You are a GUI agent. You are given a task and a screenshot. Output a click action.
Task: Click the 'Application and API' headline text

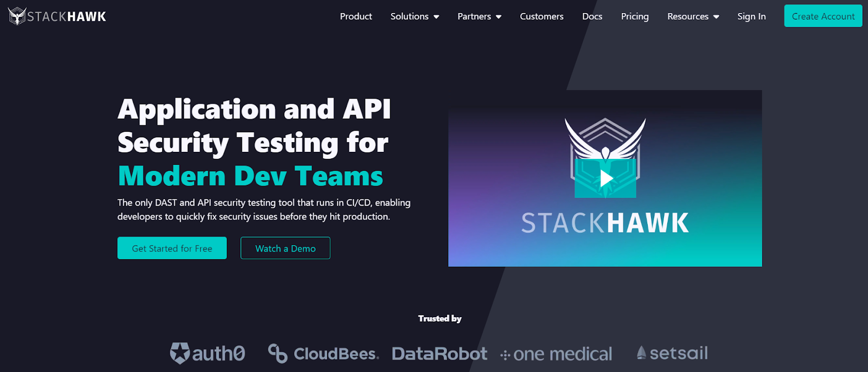[x=254, y=109]
